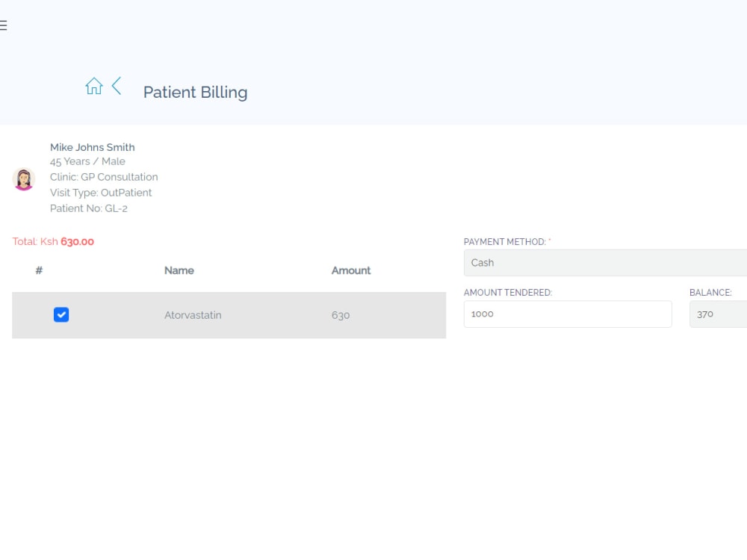
Task: Select patient name Mike Johns Smith
Action: (x=93, y=147)
